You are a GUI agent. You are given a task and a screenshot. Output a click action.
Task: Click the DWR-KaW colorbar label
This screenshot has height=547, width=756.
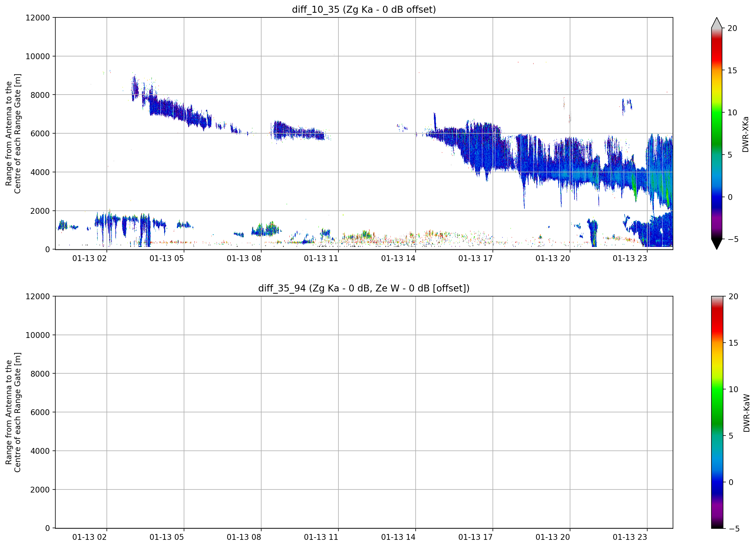[x=746, y=413]
